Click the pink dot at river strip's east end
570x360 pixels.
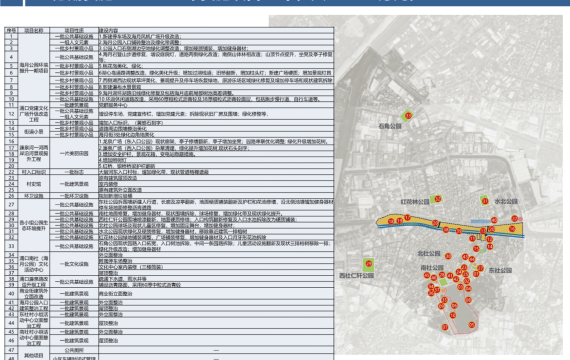tap(521, 219)
